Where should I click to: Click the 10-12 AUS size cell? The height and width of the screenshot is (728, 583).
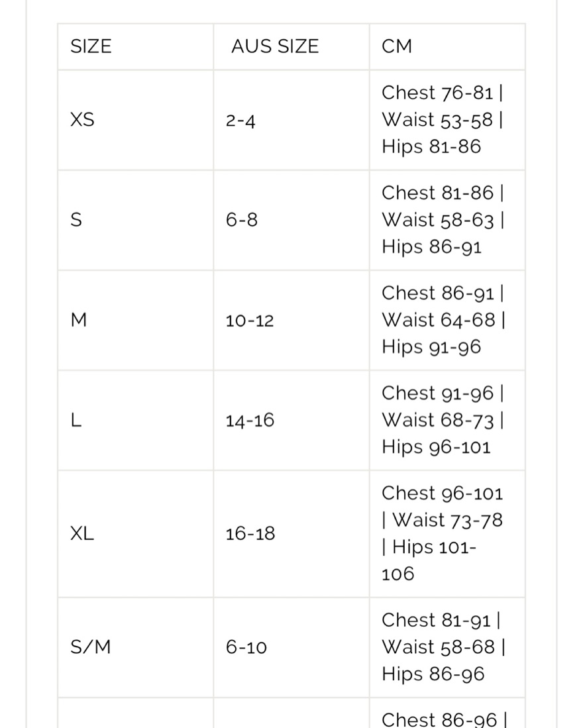[x=291, y=321]
